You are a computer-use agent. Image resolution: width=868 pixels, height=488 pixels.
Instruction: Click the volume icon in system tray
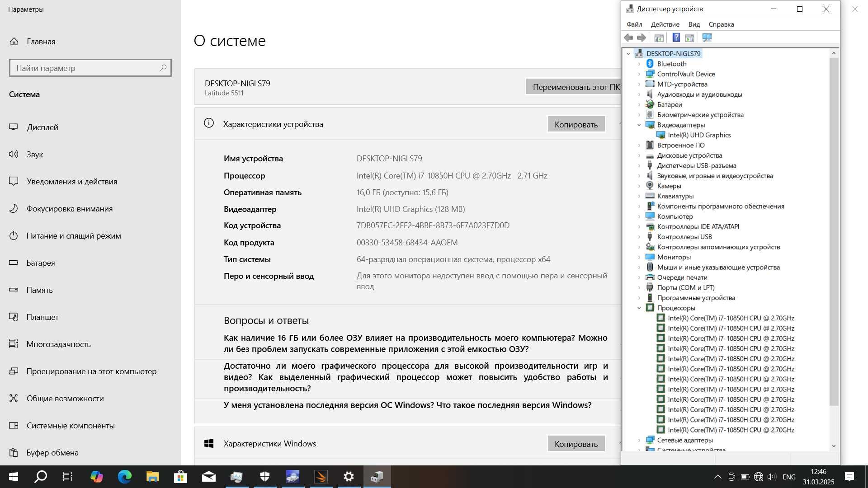(772, 477)
